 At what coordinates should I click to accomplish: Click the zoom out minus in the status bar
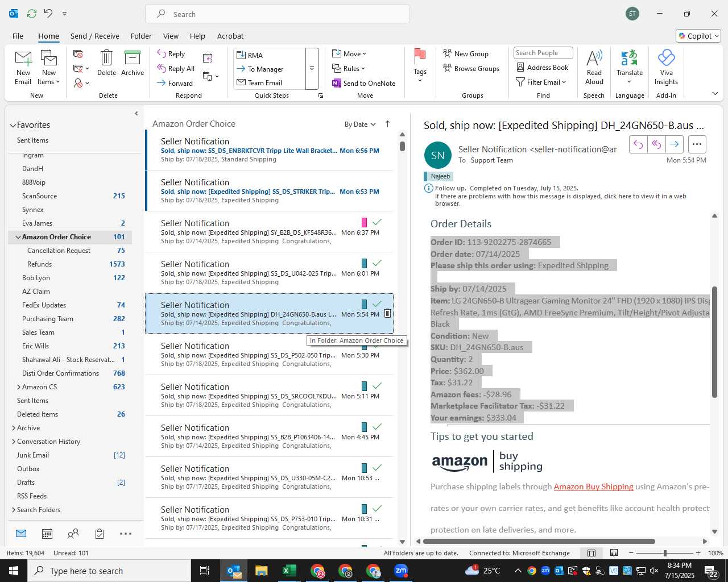tap(631, 553)
